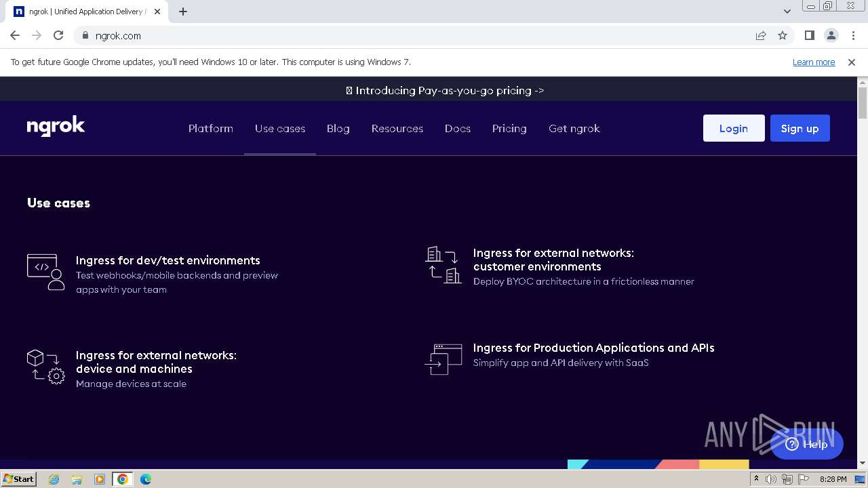Click the page vertical scrollbar thumb
Image resolution: width=868 pixels, height=488 pixels.
(863, 102)
